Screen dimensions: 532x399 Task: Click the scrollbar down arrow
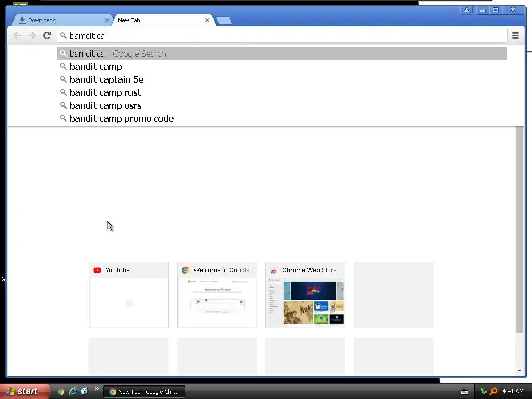(x=520, y=371)
